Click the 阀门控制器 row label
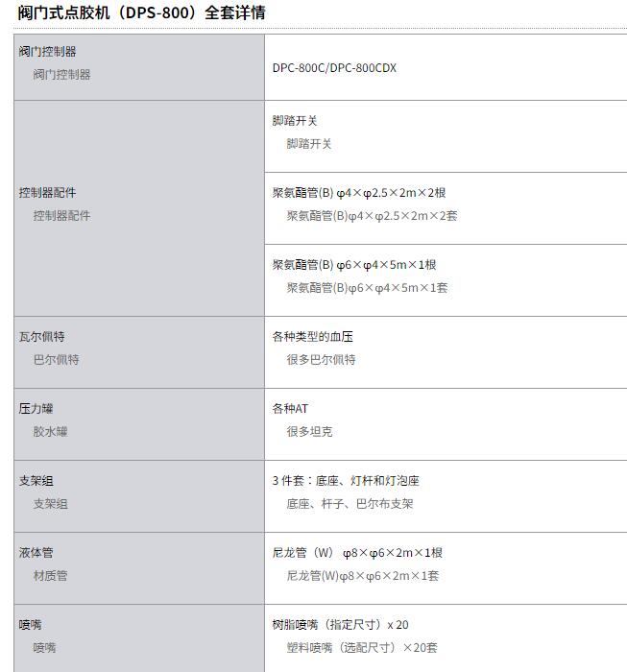The height and width of the screenshot is (672, 627). (47, 52)
